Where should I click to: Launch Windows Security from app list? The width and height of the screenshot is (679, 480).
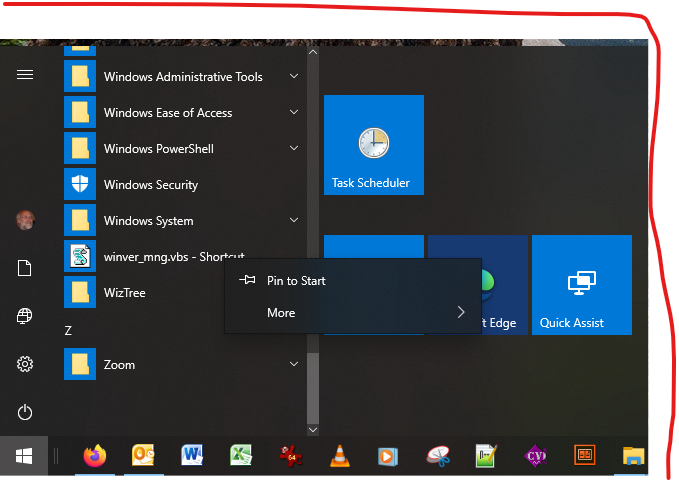(184, 184)
